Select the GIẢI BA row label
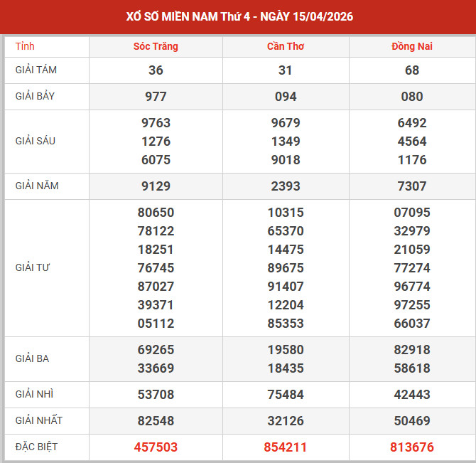476x463 pixels. click(32, 358)
